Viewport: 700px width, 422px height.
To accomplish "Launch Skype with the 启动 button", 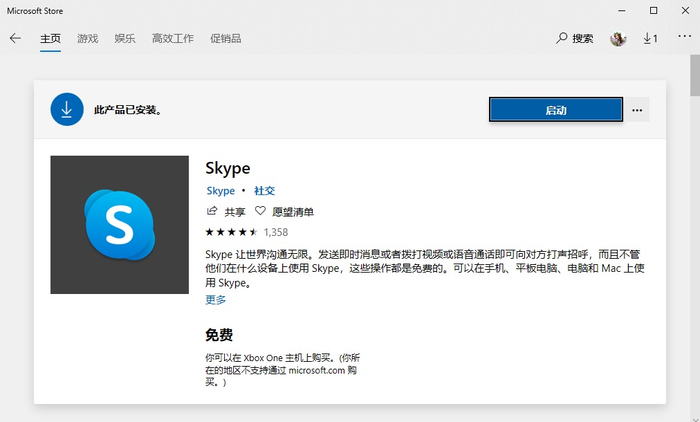I will click(x=555, y=110).
